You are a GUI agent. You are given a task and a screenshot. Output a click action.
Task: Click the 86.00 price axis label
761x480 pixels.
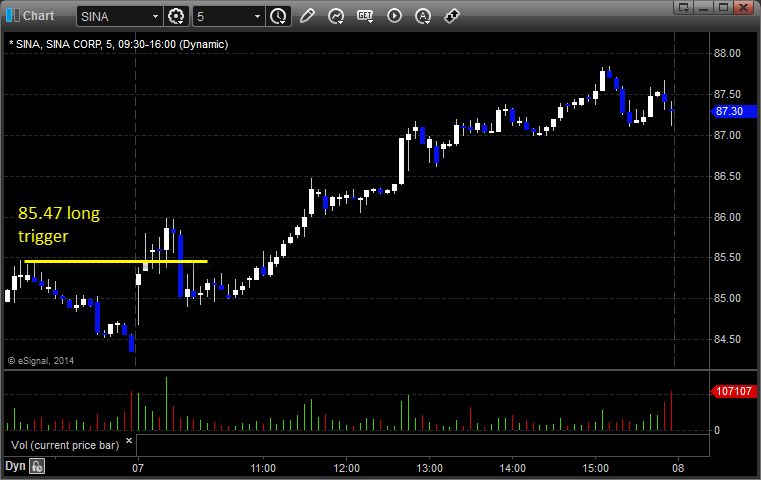click(x=727, y=217)
